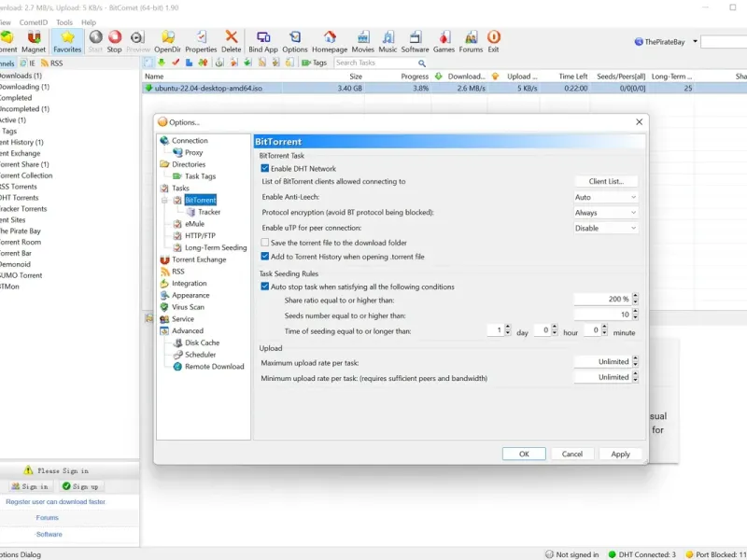Select Torrent Collection in left sidebar
Viewport: 747px width, 560px height.
pyautogui.click(x=26, y=175)
